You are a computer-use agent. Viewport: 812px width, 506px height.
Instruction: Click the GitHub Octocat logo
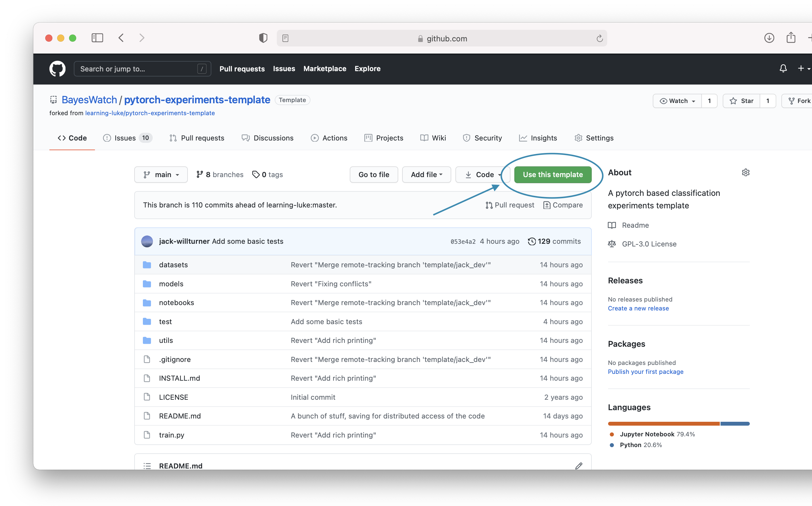[57, 68]
